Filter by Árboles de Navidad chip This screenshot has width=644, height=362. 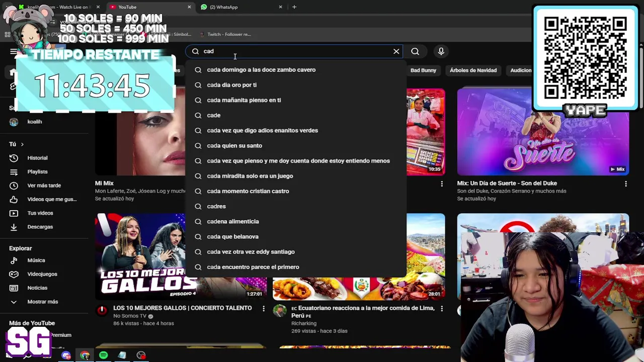tap(473, 70)
